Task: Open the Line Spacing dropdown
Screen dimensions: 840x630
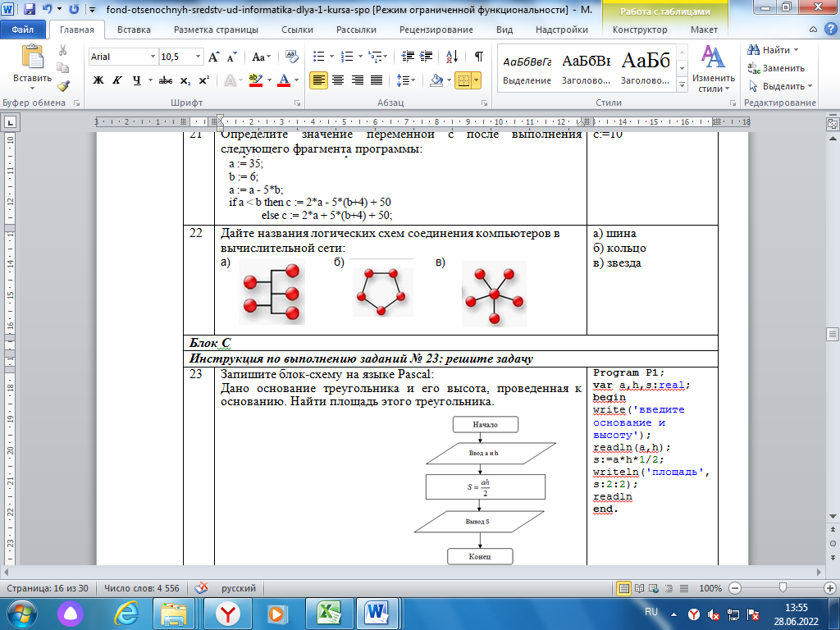Action: pos(406,80)
